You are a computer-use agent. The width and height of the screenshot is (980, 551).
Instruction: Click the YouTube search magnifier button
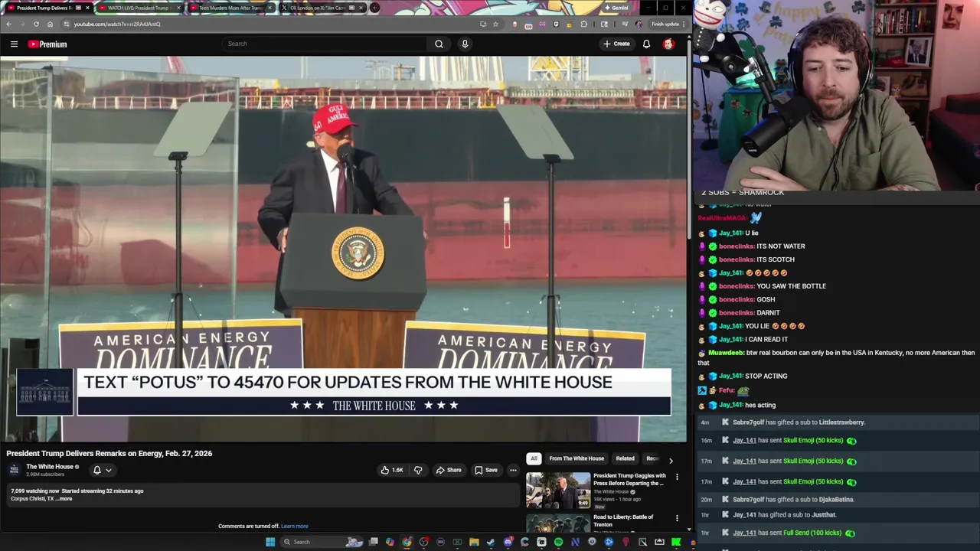[x=439, y=44]
